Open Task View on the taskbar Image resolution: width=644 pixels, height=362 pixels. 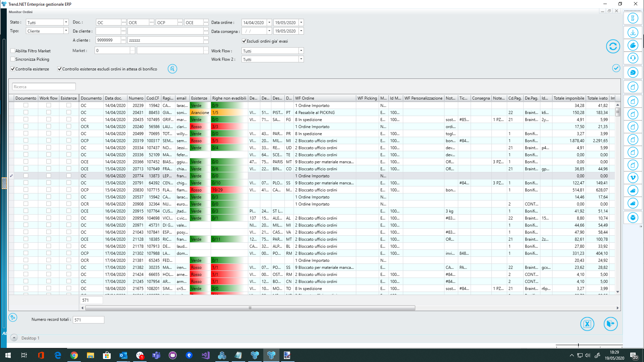pyautogui.click(x=24, y=355)
